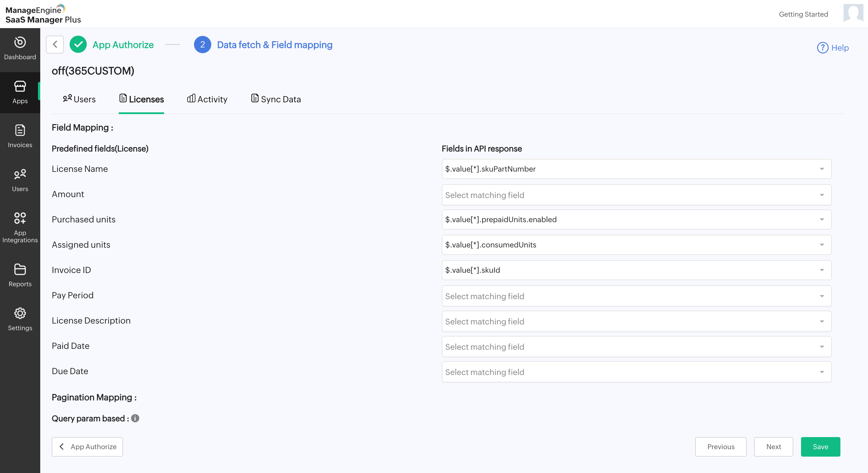Open Settings gear in sidebar
Screen dimensions: 868x473
click(x=20, y=319)
